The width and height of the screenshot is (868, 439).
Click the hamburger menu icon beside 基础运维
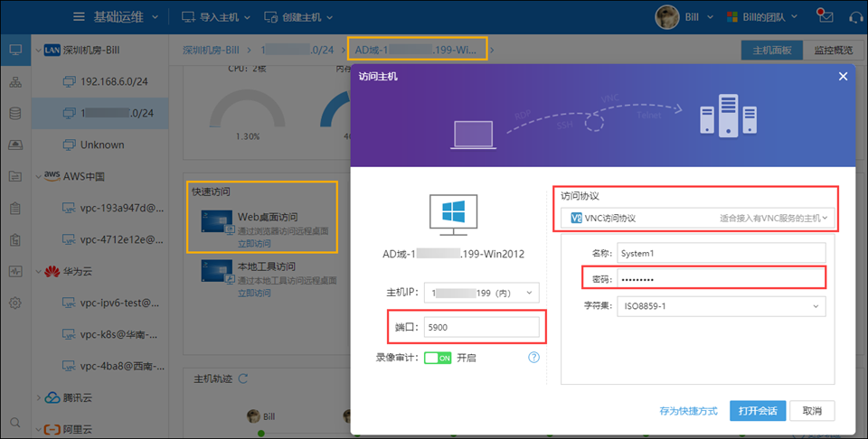point(80,17)
